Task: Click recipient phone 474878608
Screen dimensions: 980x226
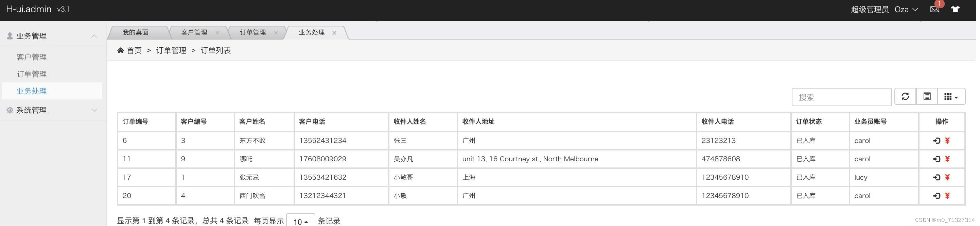Action: click(721, 159)
